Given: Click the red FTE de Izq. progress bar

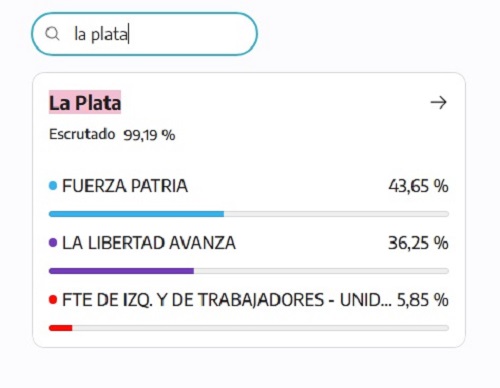Looking at the screenshot, I should (x=61, y=328).
